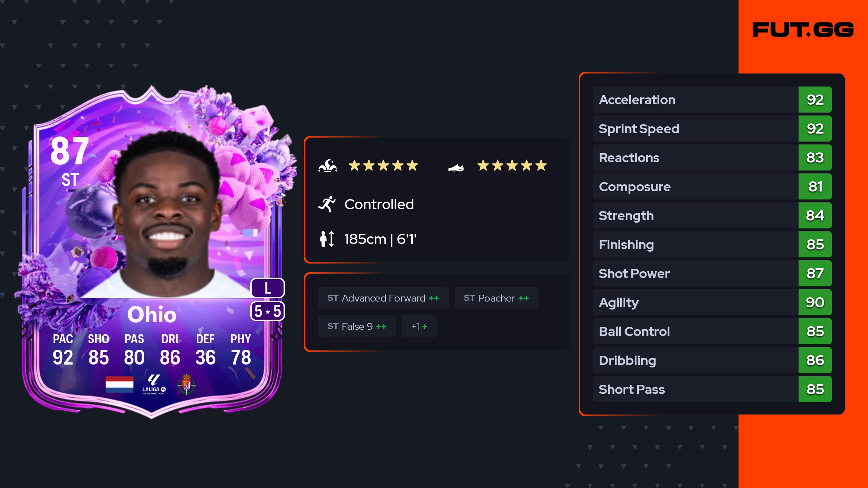Image resolution: width=868 pixels, height=488 pixels.
Task: Click the weak foot boot icon
Action: tap(456, 168)
